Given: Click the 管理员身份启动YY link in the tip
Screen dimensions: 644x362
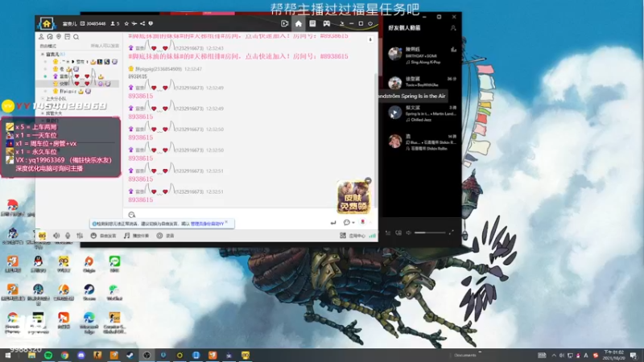Looking at the screenshot, I should click(x=207, y=224).
